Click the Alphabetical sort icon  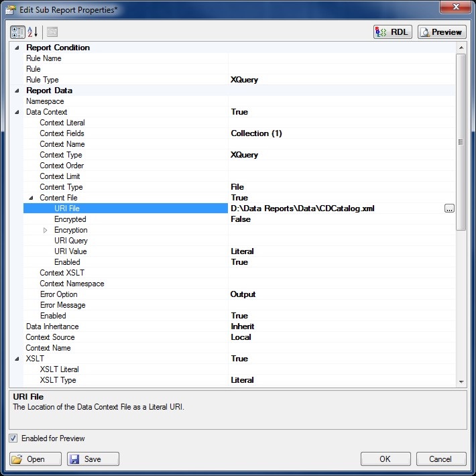click(34, 32)
